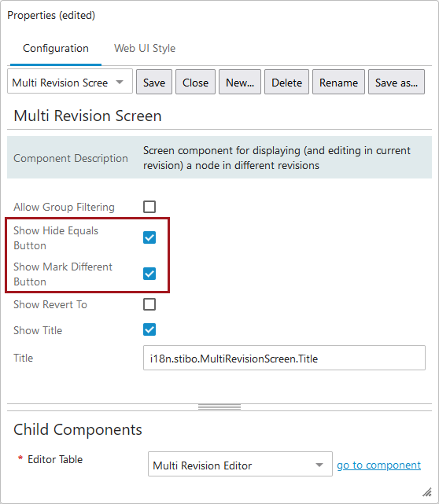Click the Close button
Image resolution: width=439 pixels, height=504 pixels.
click(196, 82)
